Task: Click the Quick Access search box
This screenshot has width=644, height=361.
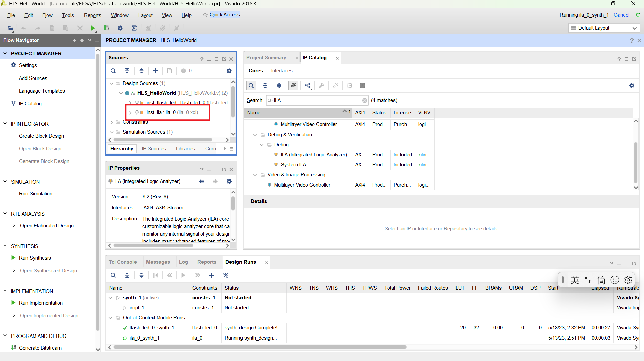Action: (x=232, y=15)
